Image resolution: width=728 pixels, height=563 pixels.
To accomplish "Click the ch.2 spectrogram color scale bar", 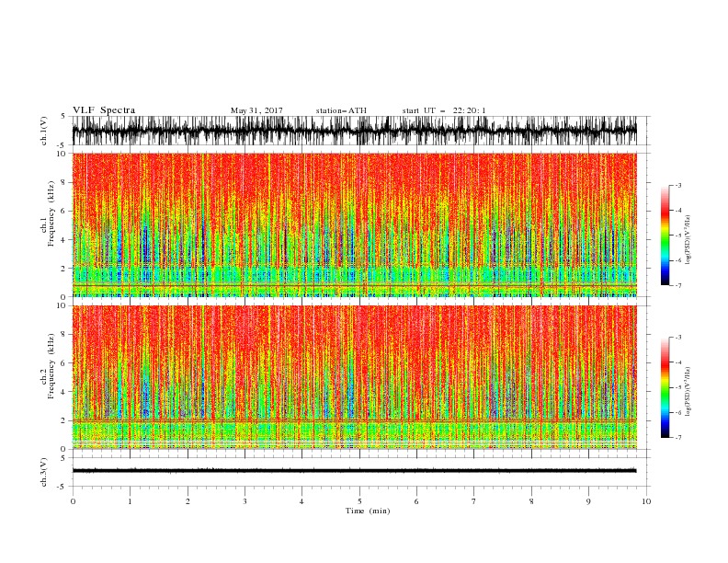I will pyautogui.click(x=665, y=387).
